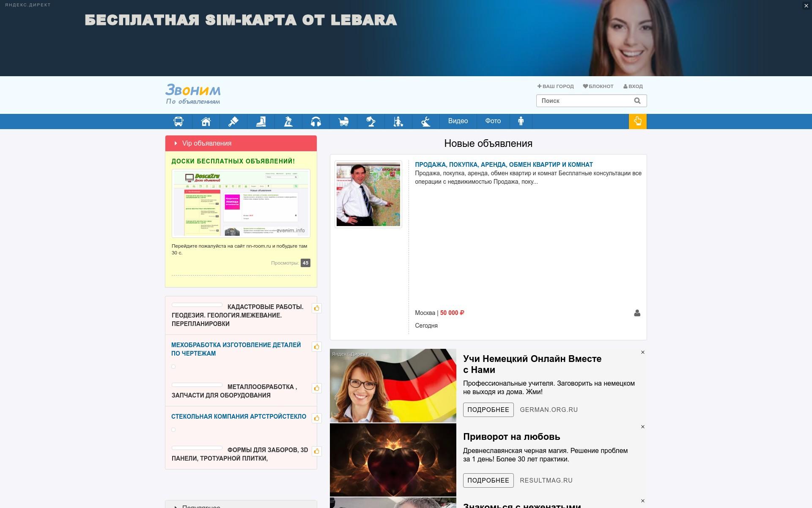Open the apartment sale listing title

tap(504, 165)
